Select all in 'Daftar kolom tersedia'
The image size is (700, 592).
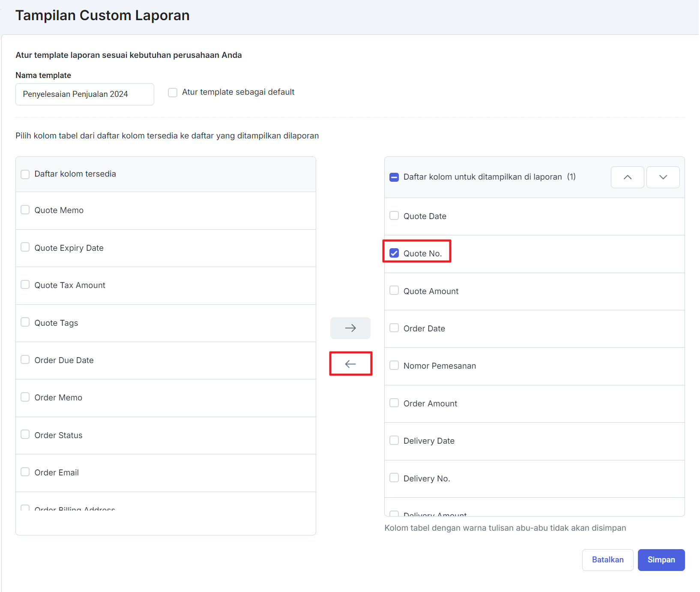pos(25,174)
